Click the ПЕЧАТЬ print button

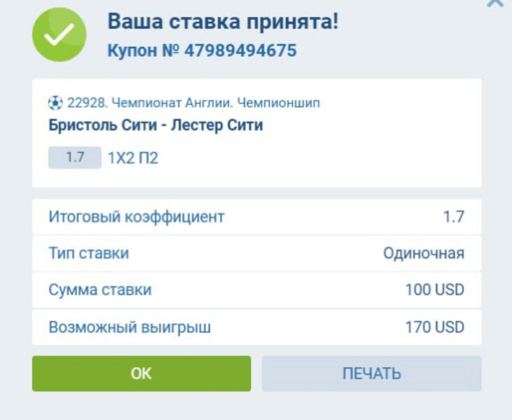(x=371, y=373)
